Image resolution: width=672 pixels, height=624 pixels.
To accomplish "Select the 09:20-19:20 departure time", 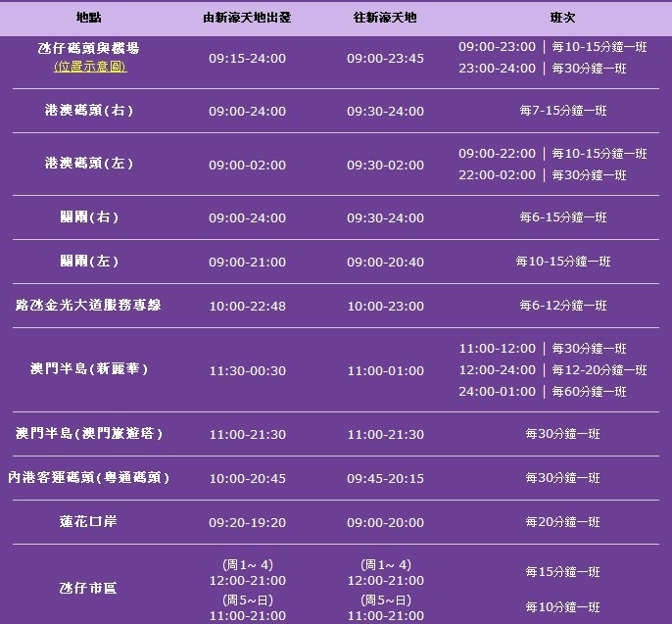I will pos(247,522).
